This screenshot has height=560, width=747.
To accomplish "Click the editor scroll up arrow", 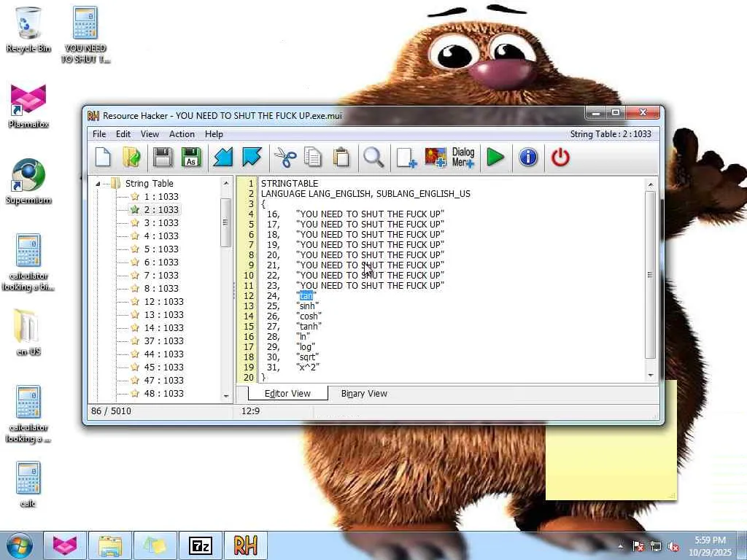I will click(x=651, y=184).
